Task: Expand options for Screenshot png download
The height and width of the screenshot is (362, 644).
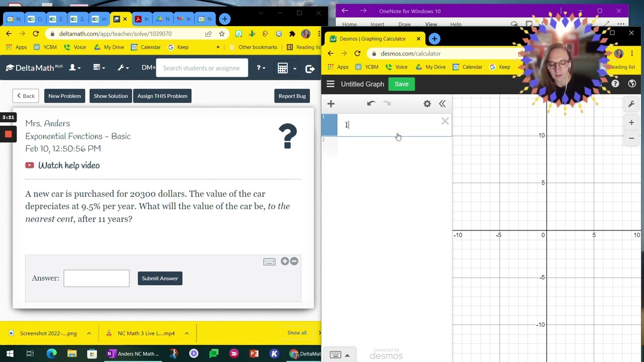Action: tap(89, 333)
